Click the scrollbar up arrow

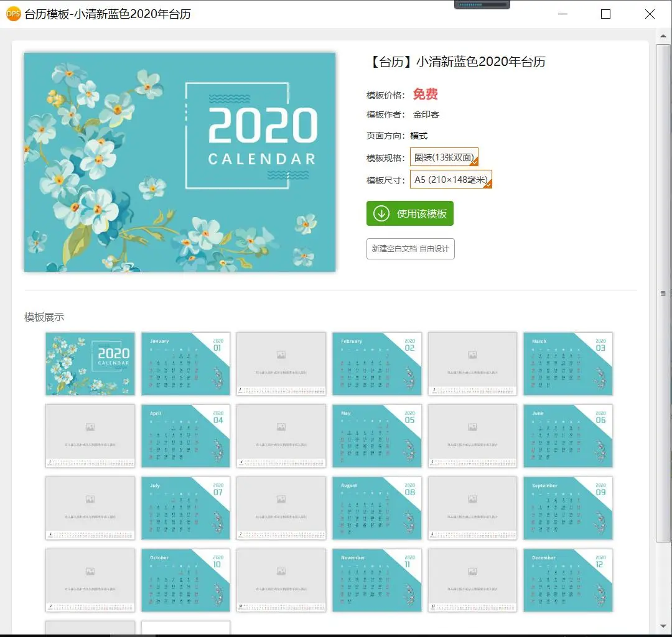click(663, 36)
